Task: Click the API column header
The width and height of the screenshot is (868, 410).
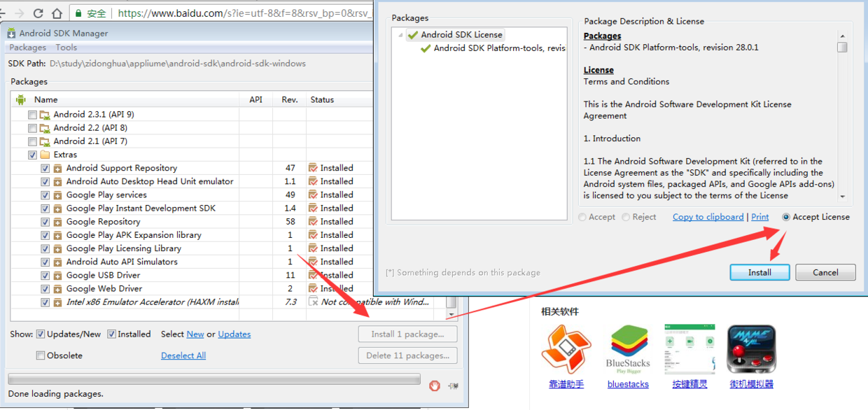Action: (255, 99)
